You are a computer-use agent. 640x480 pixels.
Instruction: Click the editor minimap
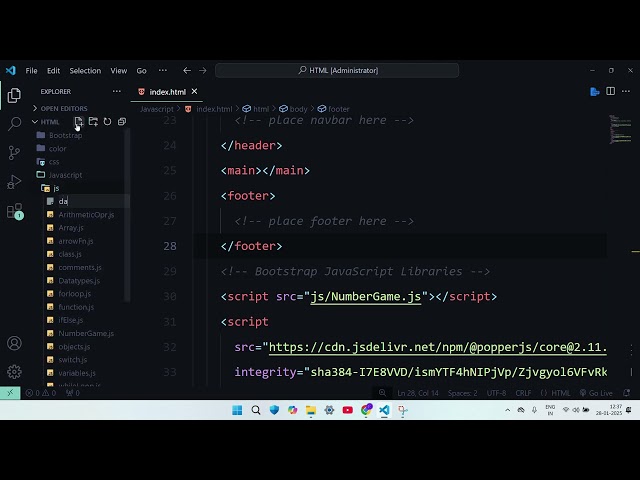621,129
